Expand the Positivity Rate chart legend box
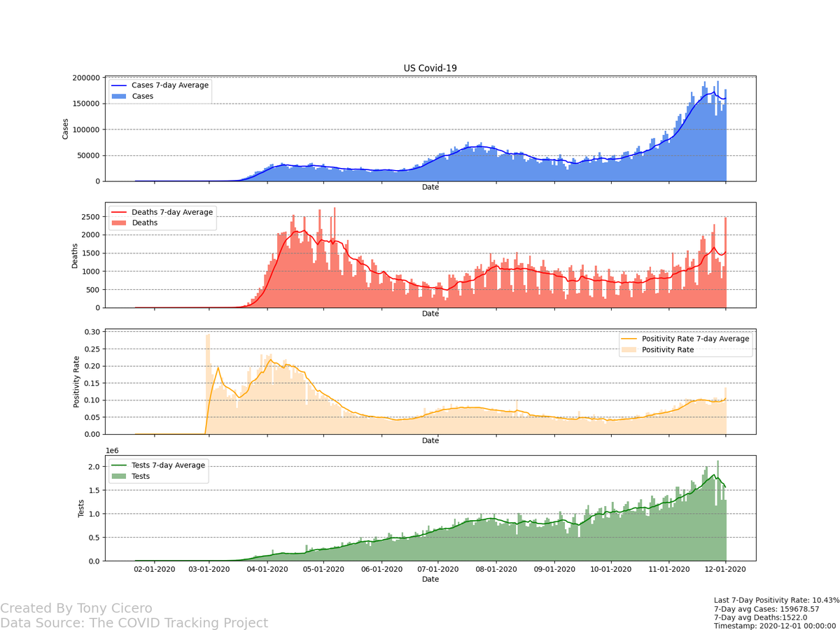This screenshot has width=840, height=630. coord(685,344)
